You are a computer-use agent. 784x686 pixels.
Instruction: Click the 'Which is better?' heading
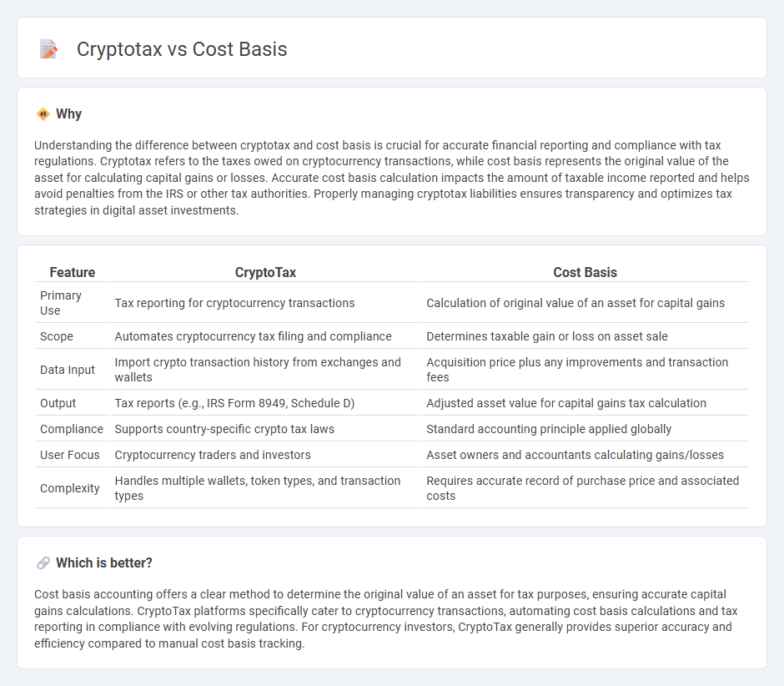click(x=104, y=563)
